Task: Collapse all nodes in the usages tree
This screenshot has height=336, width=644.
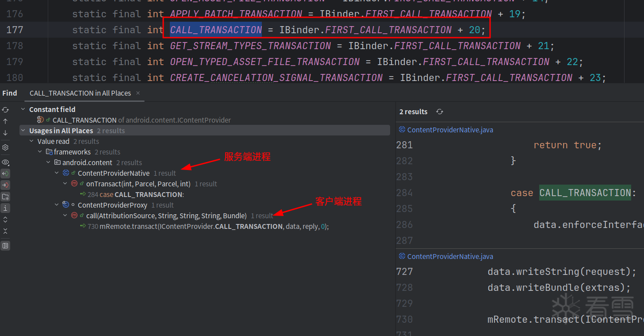Action: 5,231
